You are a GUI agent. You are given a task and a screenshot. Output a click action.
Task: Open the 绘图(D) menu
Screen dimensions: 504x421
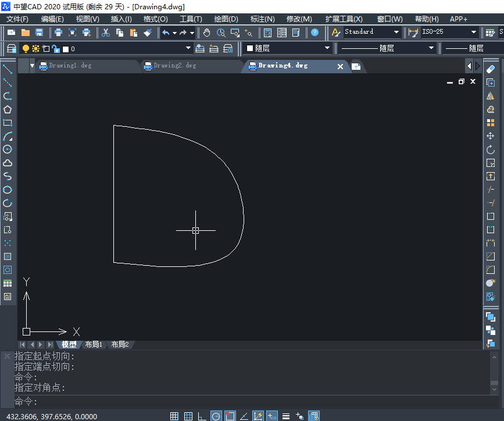(226, 19)
